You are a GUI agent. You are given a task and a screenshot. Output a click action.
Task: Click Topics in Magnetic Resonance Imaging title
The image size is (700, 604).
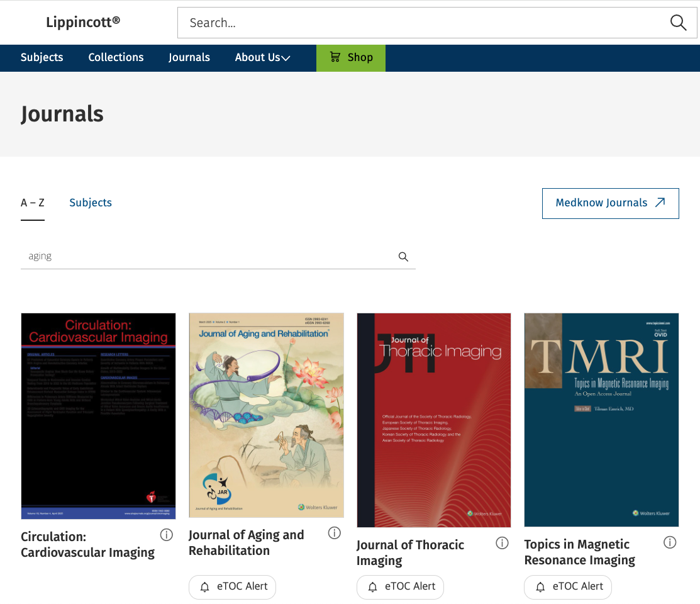tap(579, 552)
